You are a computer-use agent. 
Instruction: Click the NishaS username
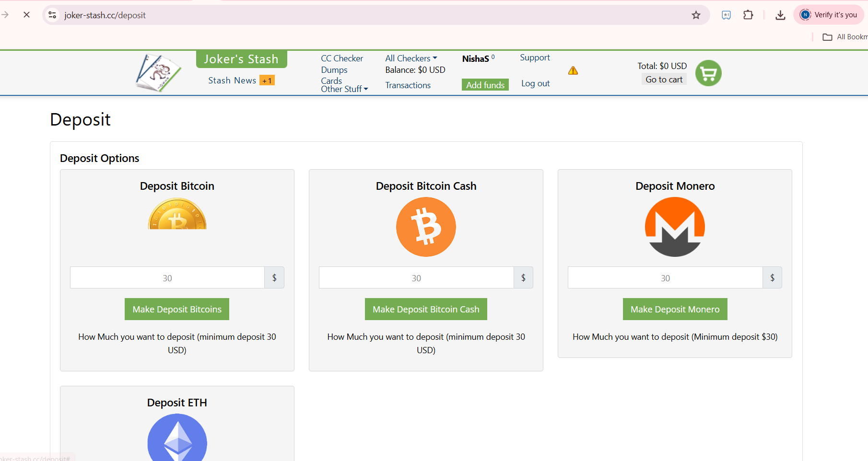(x=475, y=59)
